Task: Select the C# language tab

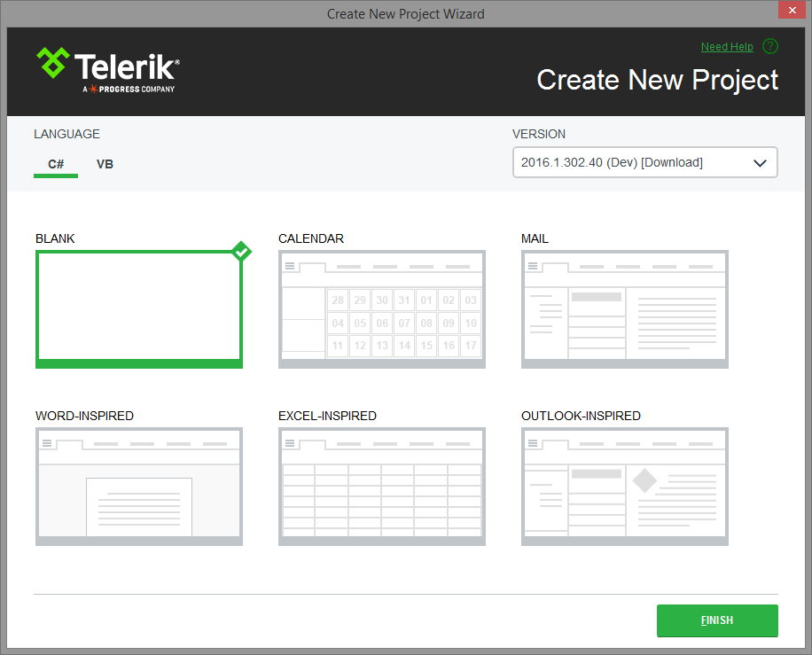Action: click(55, 164)
